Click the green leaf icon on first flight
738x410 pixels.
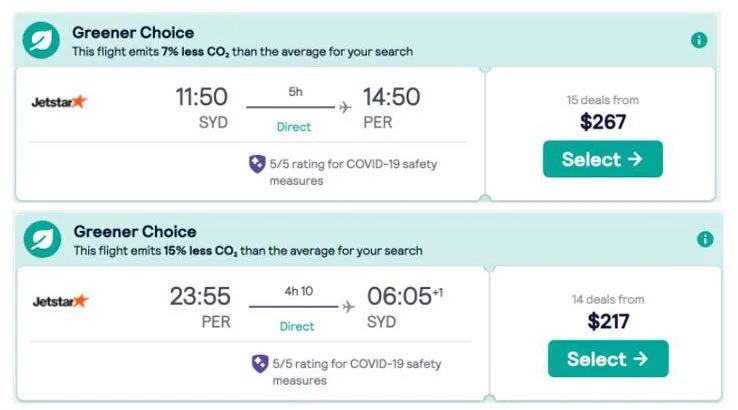pyautogui.click(x=43, y=40)
